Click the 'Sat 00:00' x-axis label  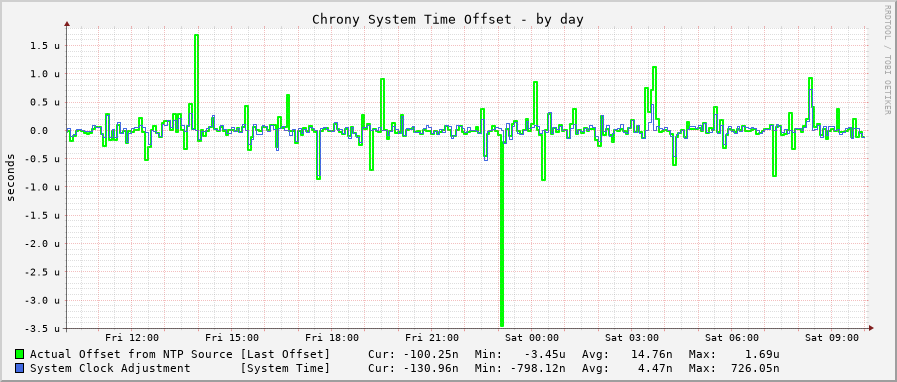pos(532,338)
